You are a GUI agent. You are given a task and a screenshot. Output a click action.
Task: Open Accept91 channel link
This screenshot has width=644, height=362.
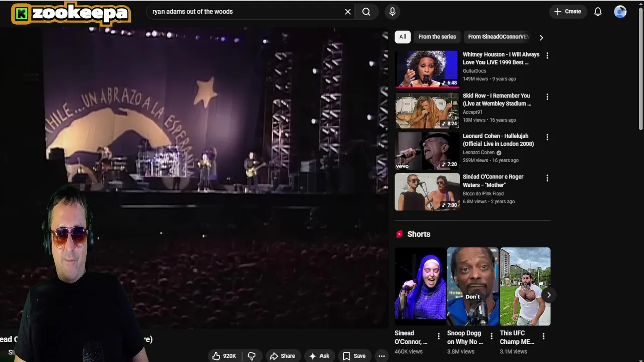(x=472, y=112)
